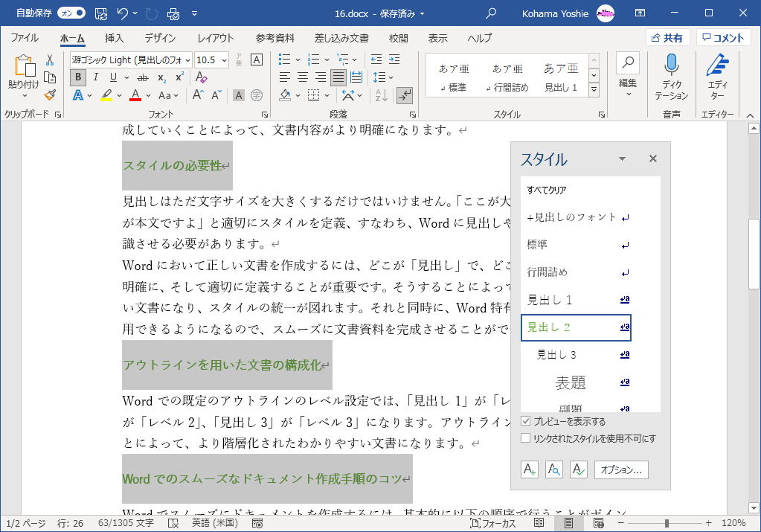Expand the styles gallery more button
Image resolution: width=761 pixels, height=532 pixels.
click(594, 90)
